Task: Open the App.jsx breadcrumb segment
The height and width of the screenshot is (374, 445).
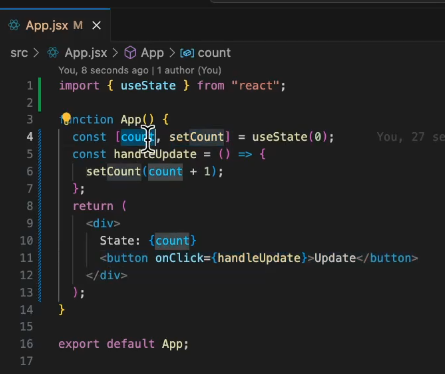Action: pyautogui.click(x=86, y=53)
